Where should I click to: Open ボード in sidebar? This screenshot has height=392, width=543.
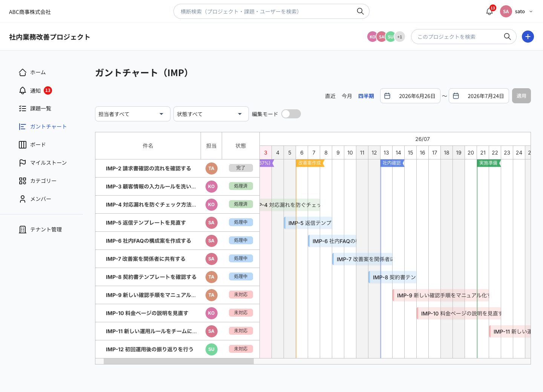point(38,145)
